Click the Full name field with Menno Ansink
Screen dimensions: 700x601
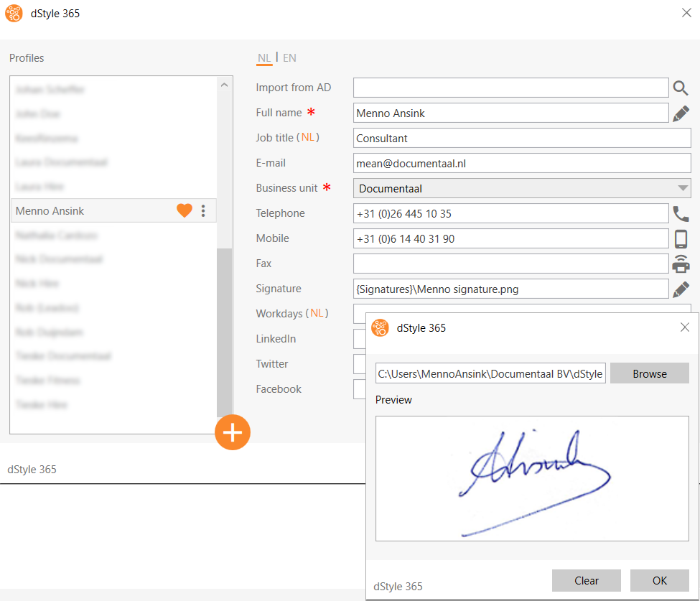tap(510, 113)
